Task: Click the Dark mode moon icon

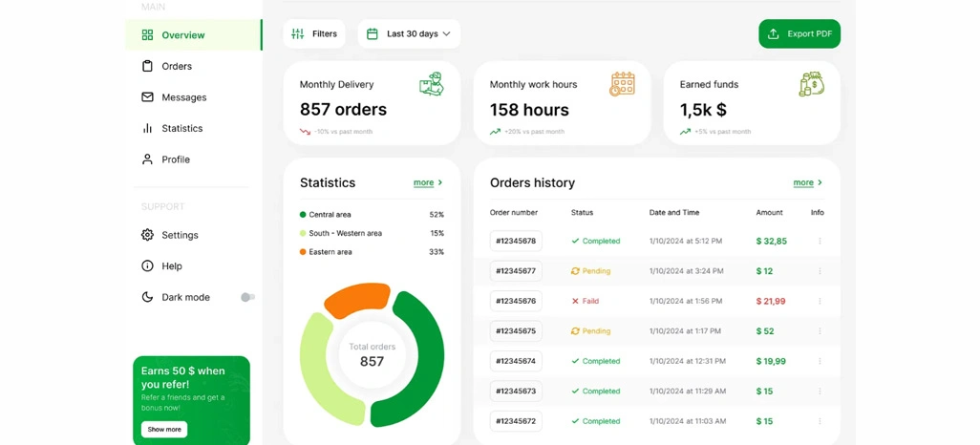Action: (147, 297)
